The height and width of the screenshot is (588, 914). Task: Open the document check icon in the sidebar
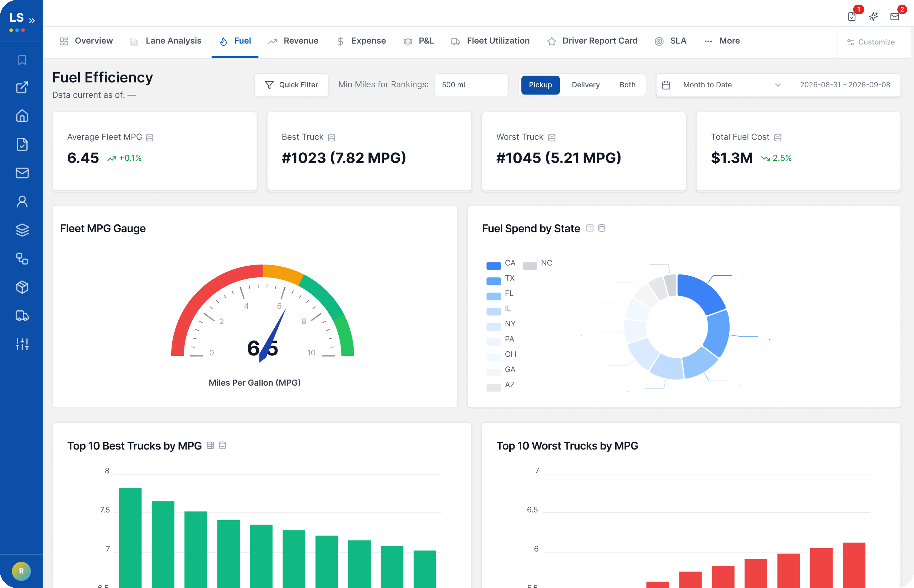click(x=22, y=144)
